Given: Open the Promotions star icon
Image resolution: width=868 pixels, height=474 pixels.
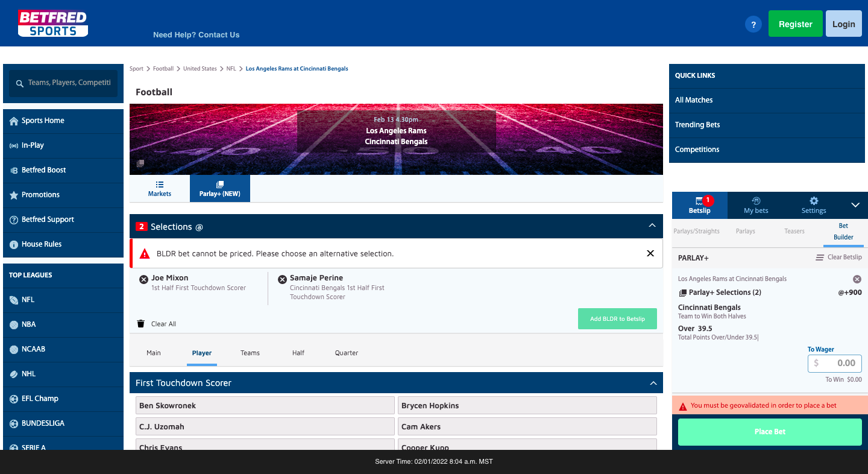Looking at the screenshot, I should (x=14, y=195).
